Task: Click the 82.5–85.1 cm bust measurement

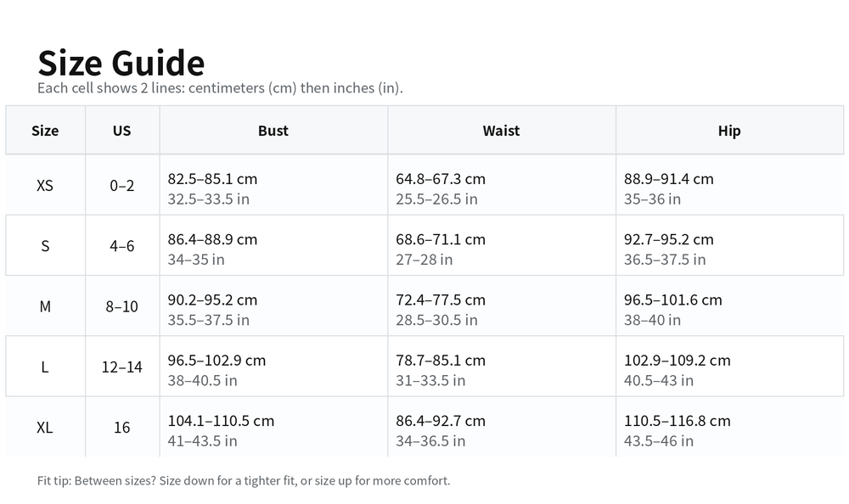Action: (x=212, y=179)
